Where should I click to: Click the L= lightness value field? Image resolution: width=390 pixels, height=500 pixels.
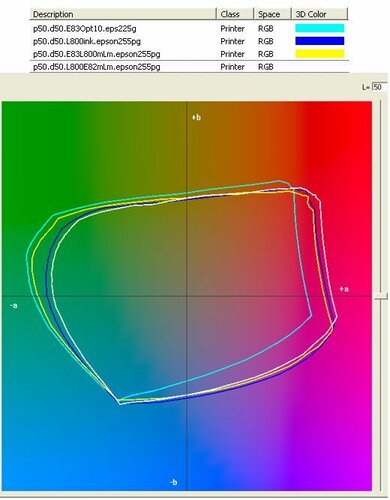click(x=380, y=87)
